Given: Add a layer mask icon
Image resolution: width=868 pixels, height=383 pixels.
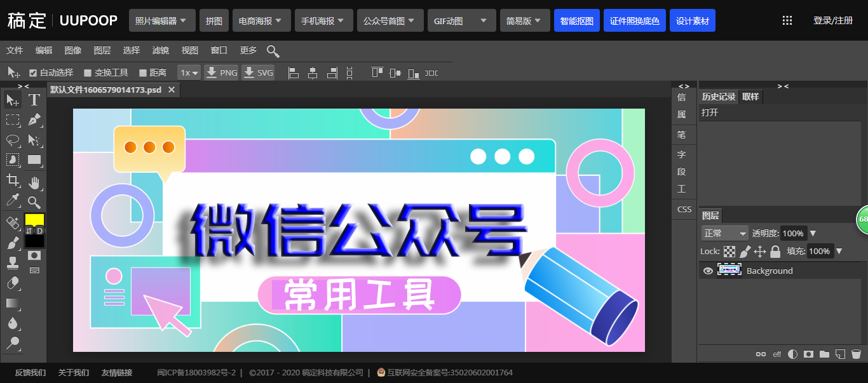Looking at the screenshot, I should click(808, 354).
